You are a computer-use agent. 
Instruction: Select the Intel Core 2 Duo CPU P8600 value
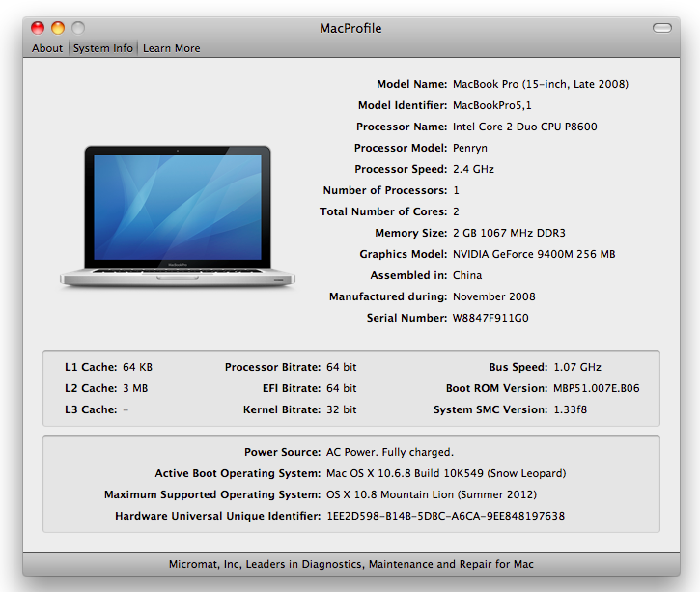(x=524, y=127)
